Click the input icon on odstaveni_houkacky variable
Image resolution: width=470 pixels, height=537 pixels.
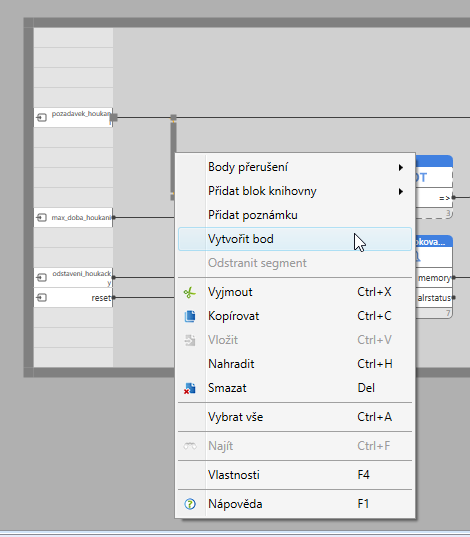pyautogui.click(x=41, y=277)
